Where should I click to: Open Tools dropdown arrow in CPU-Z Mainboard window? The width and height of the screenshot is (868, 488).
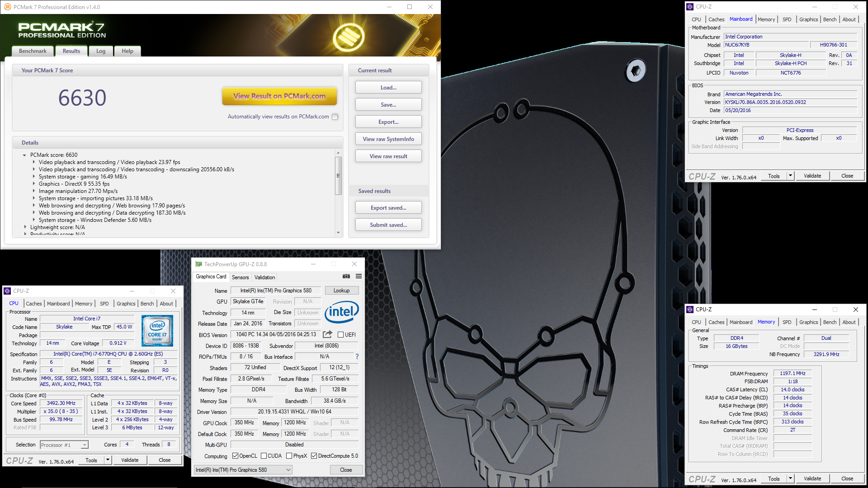point(790,176)
